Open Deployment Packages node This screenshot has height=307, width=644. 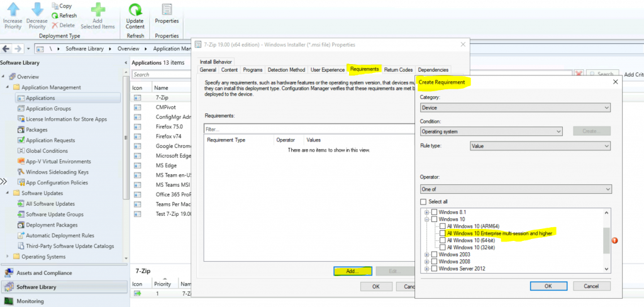click(52, 225)
